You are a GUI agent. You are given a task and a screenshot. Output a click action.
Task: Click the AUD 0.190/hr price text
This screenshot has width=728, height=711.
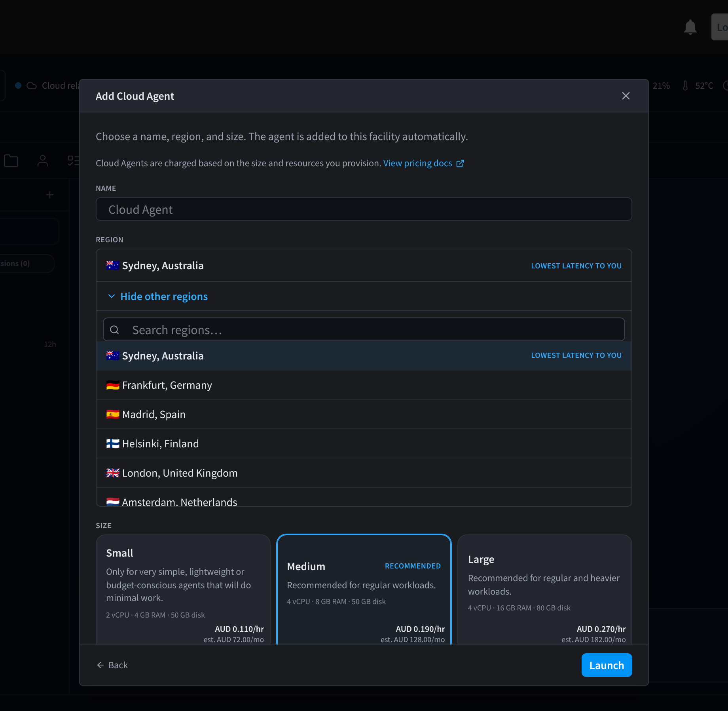420,629
